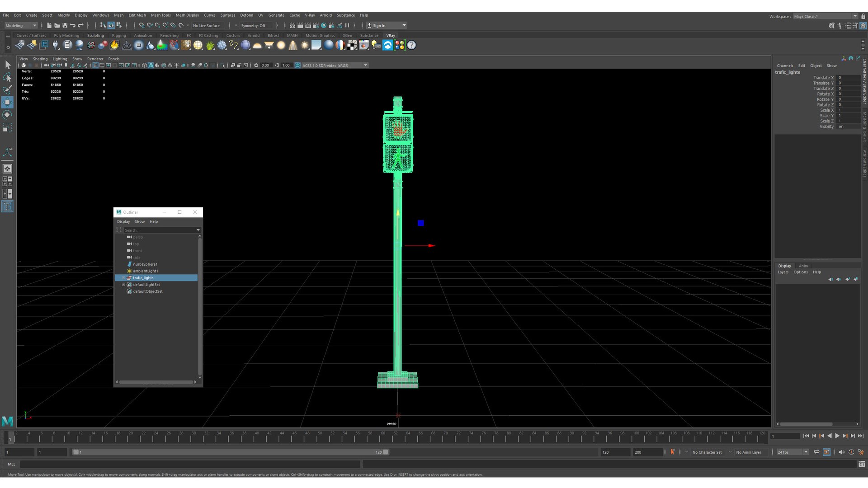868x488 pixels.
Task: Expand the trafic_lights node in Outliner
Action: 123,278
